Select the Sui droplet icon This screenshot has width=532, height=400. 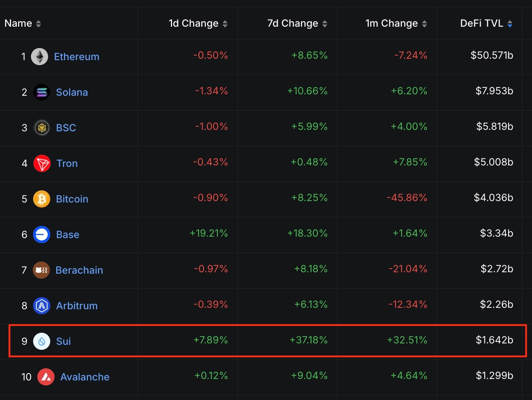(x=41, y=341)
